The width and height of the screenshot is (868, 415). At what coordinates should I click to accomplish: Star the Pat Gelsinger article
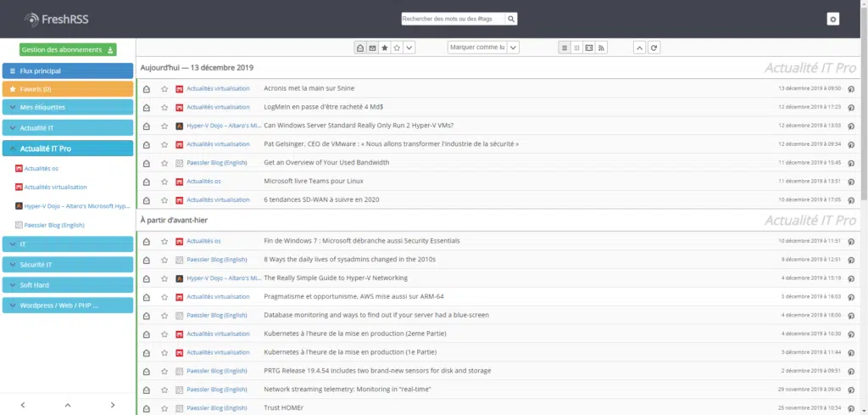point(164,144)
